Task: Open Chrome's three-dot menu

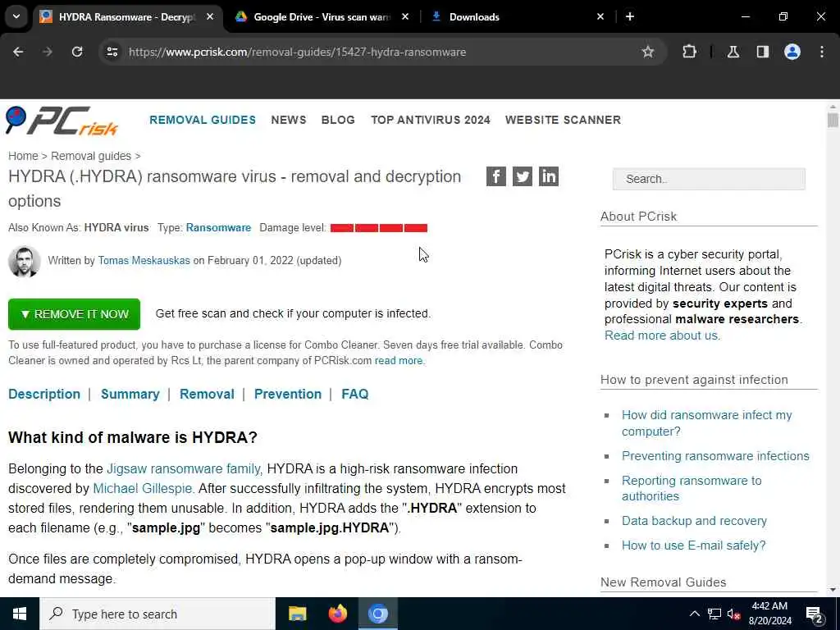Action: coord(822,52)
